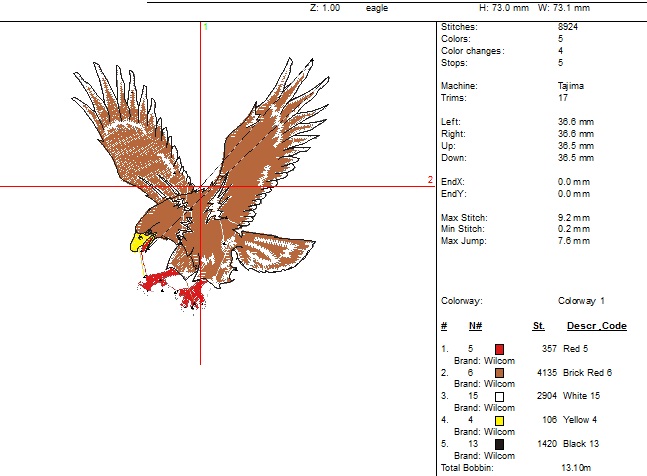Click the Machine value Tajima
Image resolution: width=647 pixels, height=476 pixels.
[570, 86]
